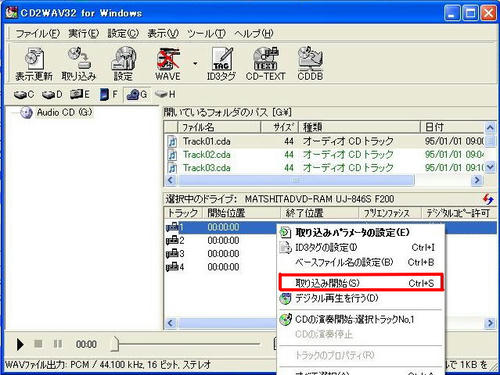
Task: Select track 4 in the track list
Action: pyautogui.click(x=221, y=267)
